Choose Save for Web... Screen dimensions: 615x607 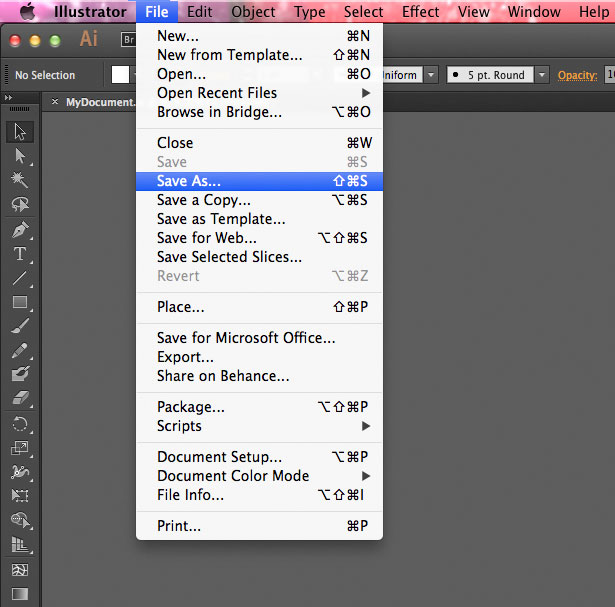259,238
